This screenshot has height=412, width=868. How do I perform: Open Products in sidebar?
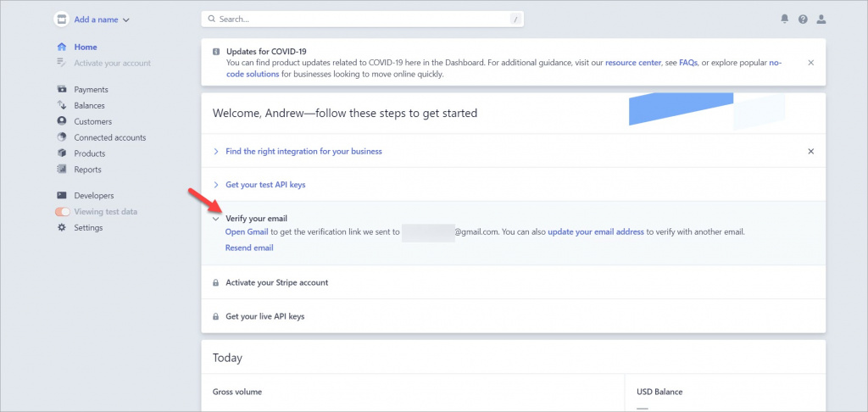pyautogui.click(x=90, y=154)
